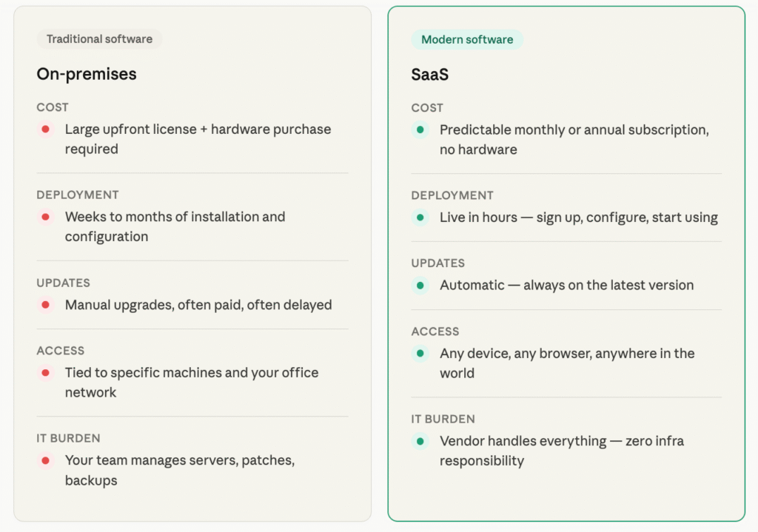Click the ACCESS label in On-premises card

click(61, 351)
